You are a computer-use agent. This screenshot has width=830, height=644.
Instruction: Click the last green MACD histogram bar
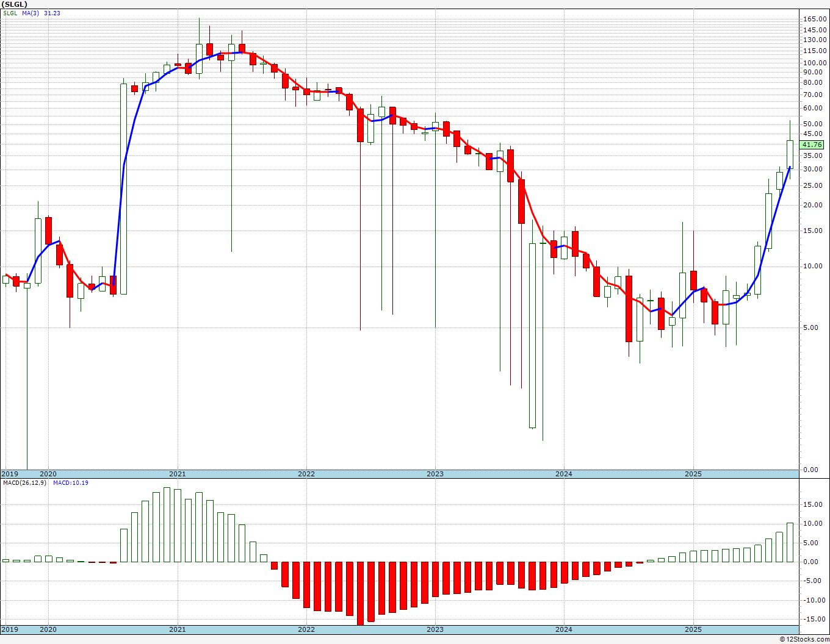(x=790, y=542)
